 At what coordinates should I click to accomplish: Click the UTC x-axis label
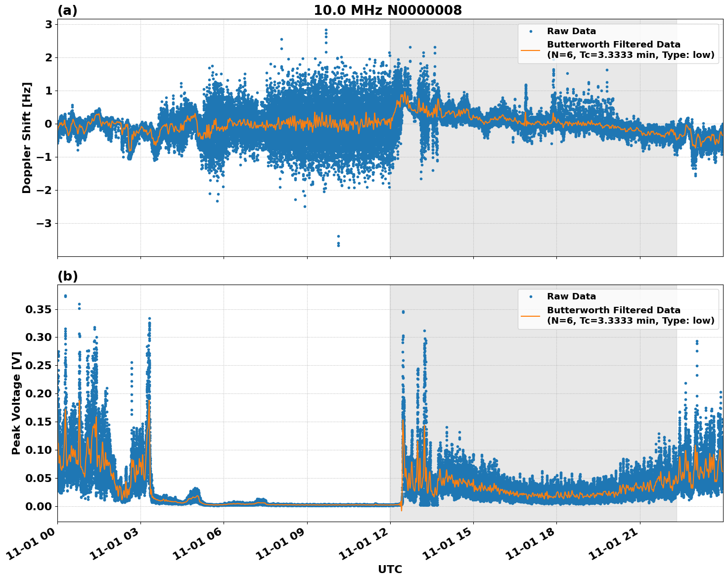tap(389, 569)
